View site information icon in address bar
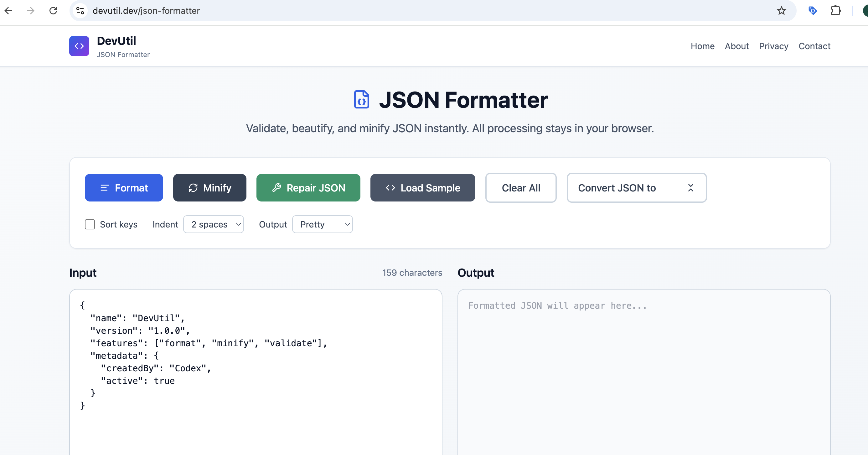868x455 pixels. (x=80, y=11)
